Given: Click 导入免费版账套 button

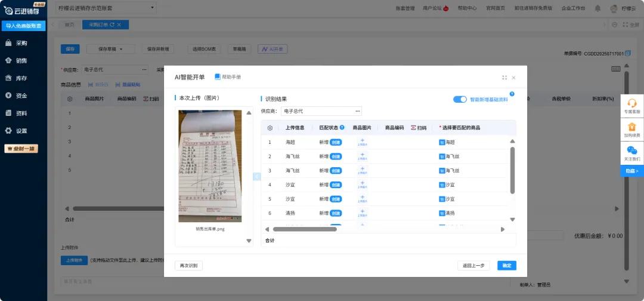Looking at the screenshot, I should click(x=23, y=26).
